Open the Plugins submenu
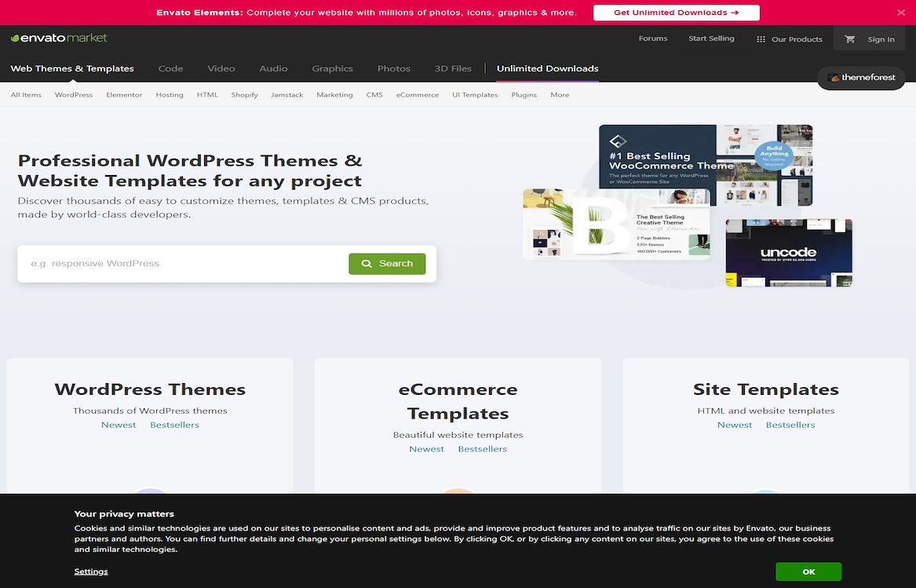This screenshot has height=588, width=916. pos(524,95)
